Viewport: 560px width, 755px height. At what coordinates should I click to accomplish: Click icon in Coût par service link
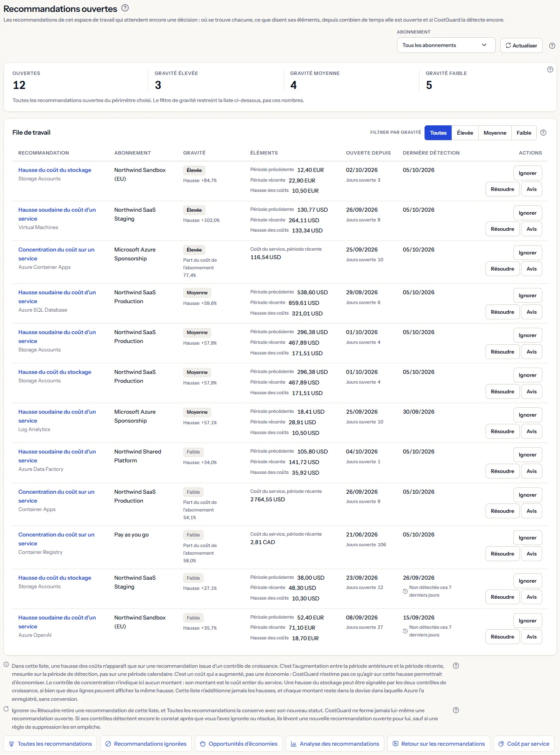(501, 744)
